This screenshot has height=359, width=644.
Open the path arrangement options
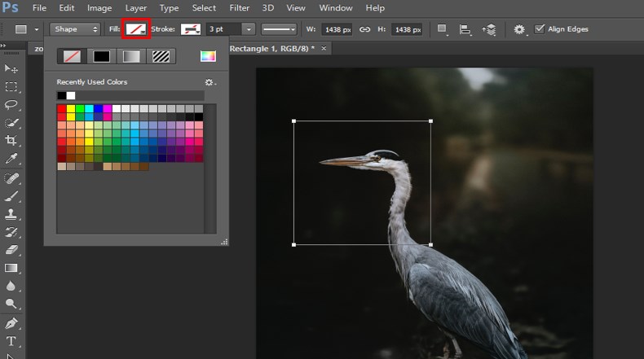coord(489,29)
